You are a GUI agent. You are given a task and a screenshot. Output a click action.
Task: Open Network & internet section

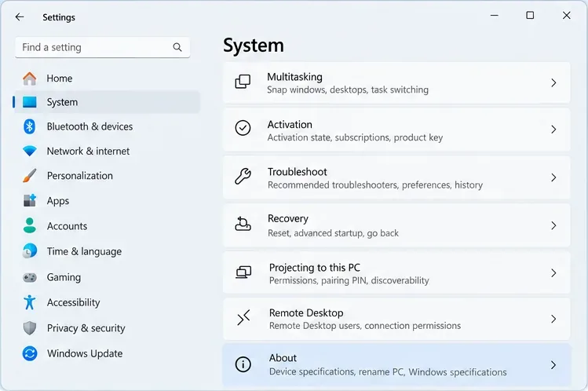pos(88,151)
